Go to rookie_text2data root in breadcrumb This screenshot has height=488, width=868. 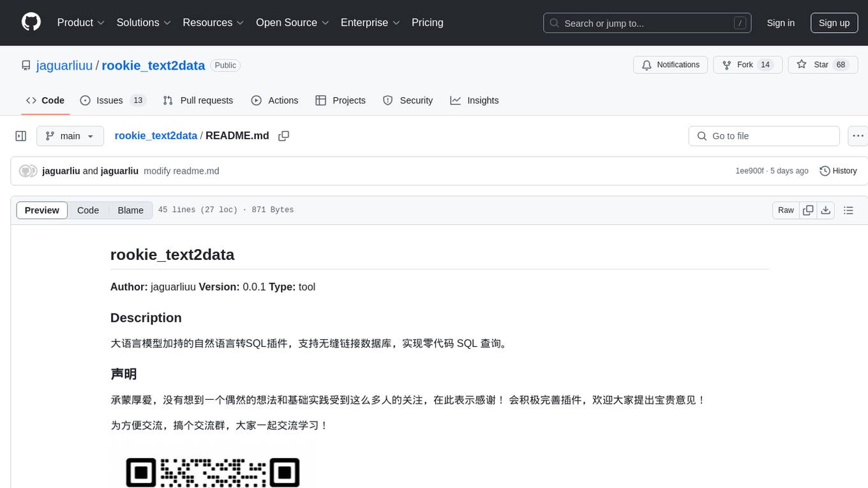tap(156, 136)
